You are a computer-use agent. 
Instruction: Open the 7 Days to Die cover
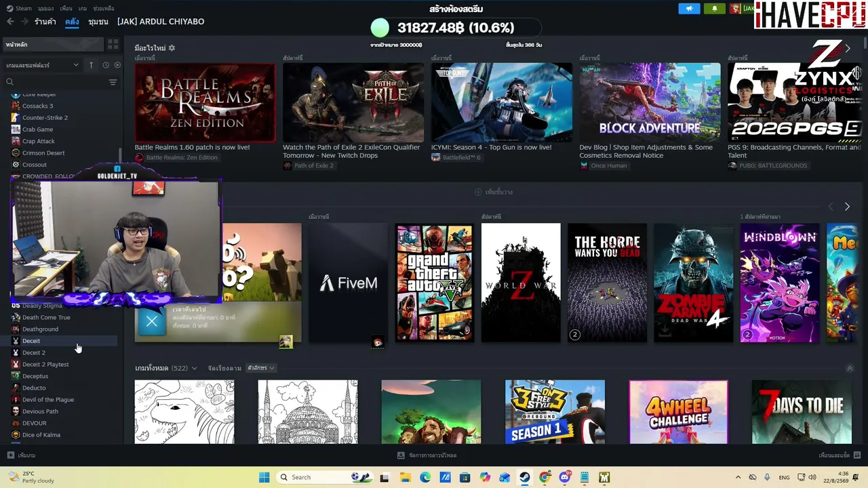[x=802, y=412]
